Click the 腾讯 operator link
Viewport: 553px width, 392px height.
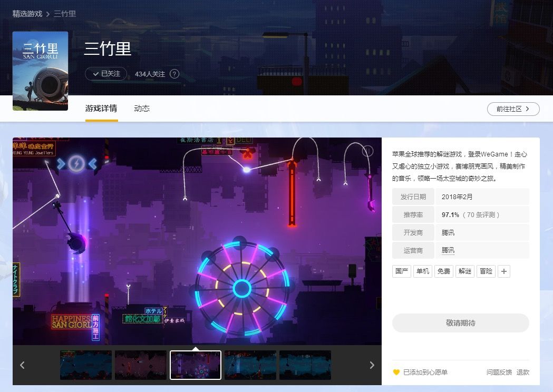[448, 250]
